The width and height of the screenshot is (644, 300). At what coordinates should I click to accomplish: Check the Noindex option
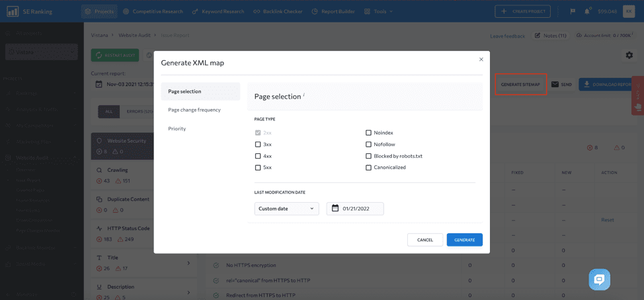tap(368, 133)
